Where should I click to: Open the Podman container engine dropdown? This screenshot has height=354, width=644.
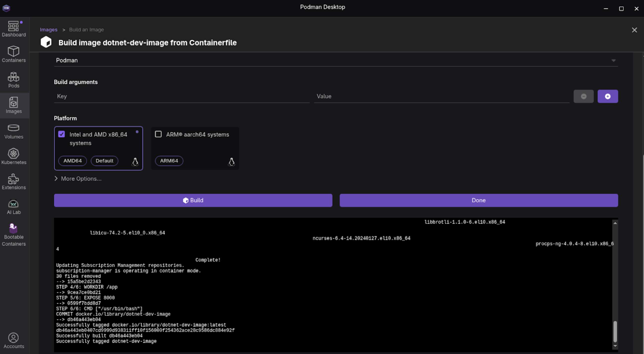(336, 60)
